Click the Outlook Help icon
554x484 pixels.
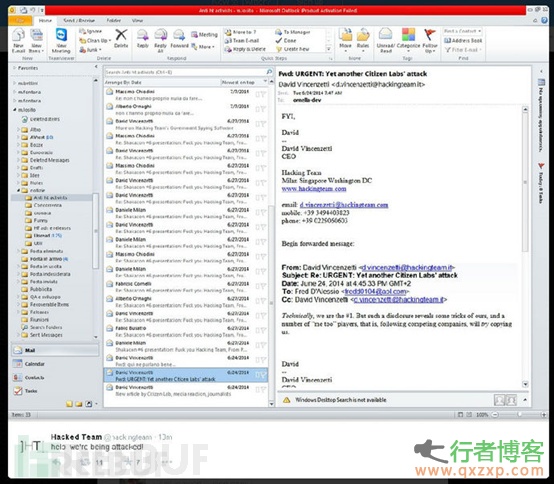(544, 21)
